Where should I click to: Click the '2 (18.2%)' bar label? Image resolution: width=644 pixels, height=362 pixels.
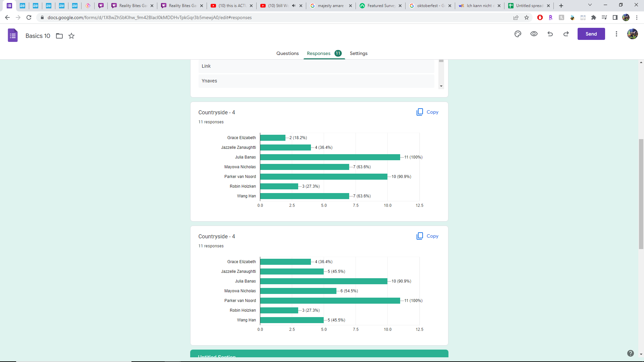click(x=298, y=138)
